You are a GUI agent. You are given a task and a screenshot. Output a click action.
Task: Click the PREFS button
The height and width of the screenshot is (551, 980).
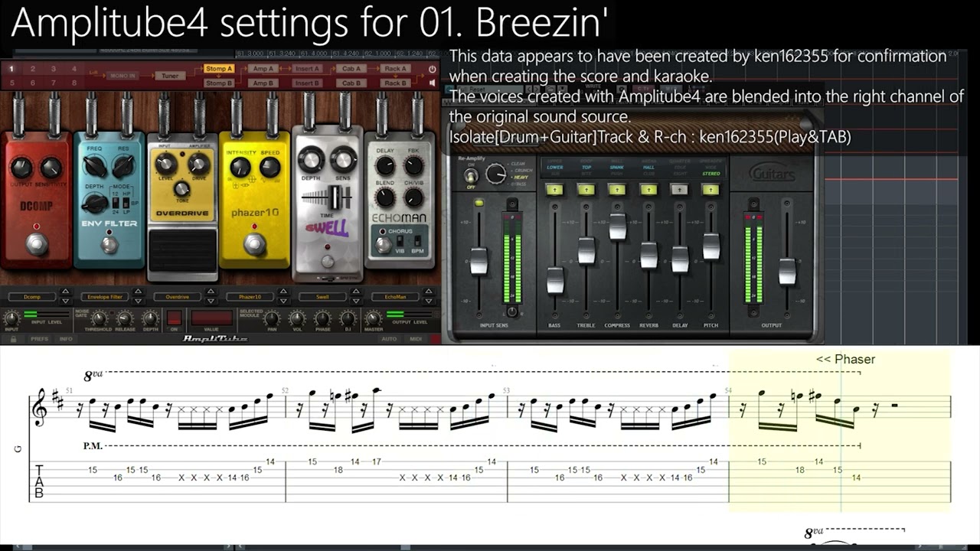pyautogui.click(x=39, y=338)
